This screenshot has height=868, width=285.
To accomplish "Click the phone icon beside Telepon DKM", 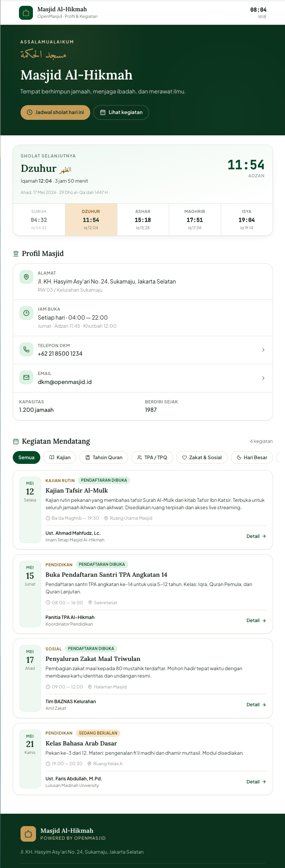I will coord(26,349).
